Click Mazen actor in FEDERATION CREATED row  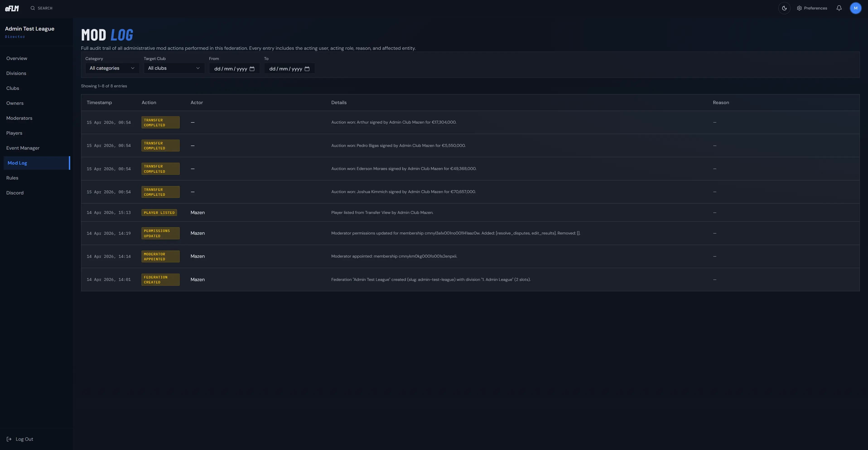198,280
